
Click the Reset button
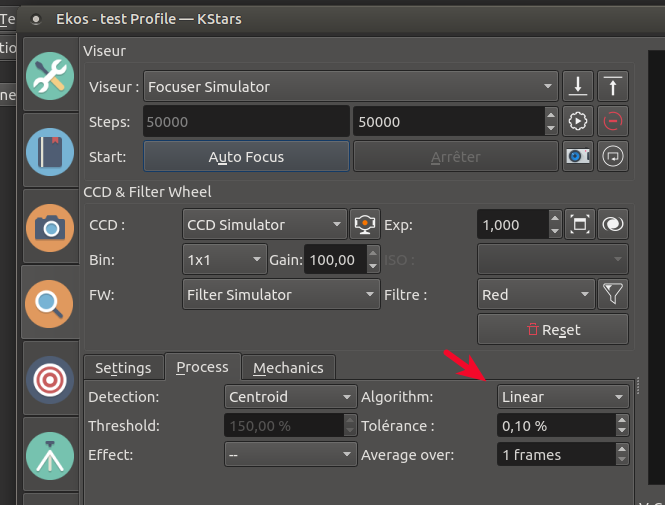click(x=553, y=330)
